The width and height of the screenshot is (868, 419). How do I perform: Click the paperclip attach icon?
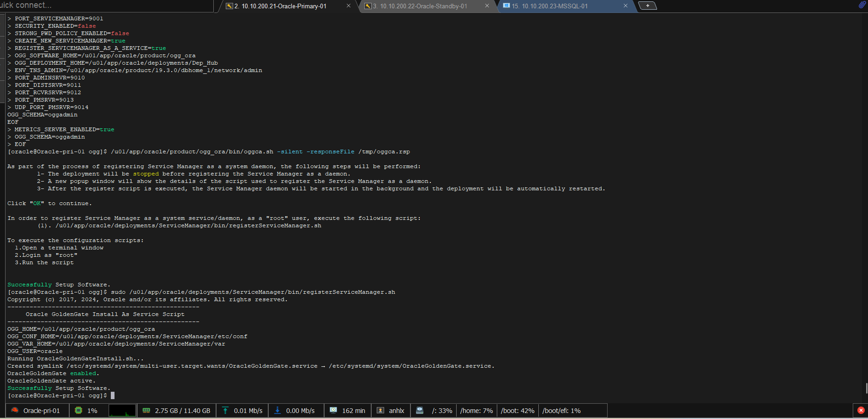pyautogui.click(x=862, y=5)
